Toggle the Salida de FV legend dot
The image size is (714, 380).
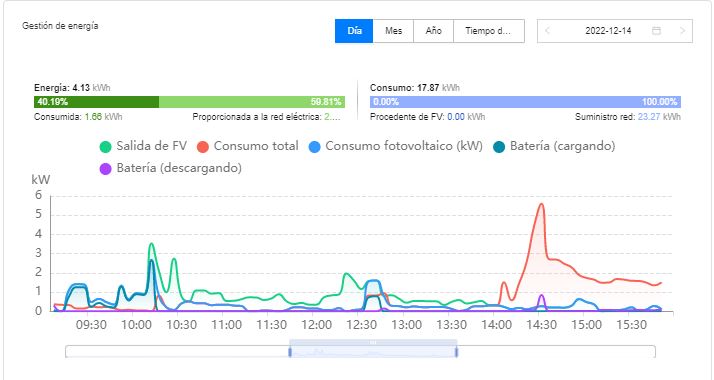tap(105, 147)
